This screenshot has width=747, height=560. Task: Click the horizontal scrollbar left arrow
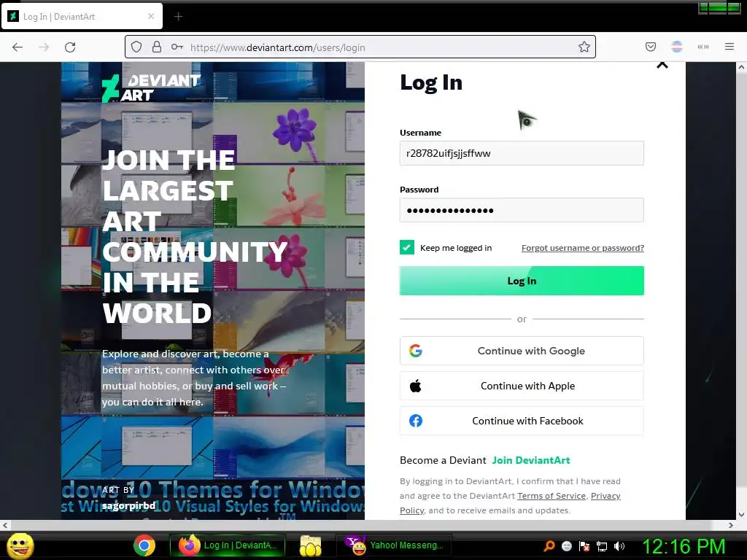pyautogui.click(x=5, y=525)
